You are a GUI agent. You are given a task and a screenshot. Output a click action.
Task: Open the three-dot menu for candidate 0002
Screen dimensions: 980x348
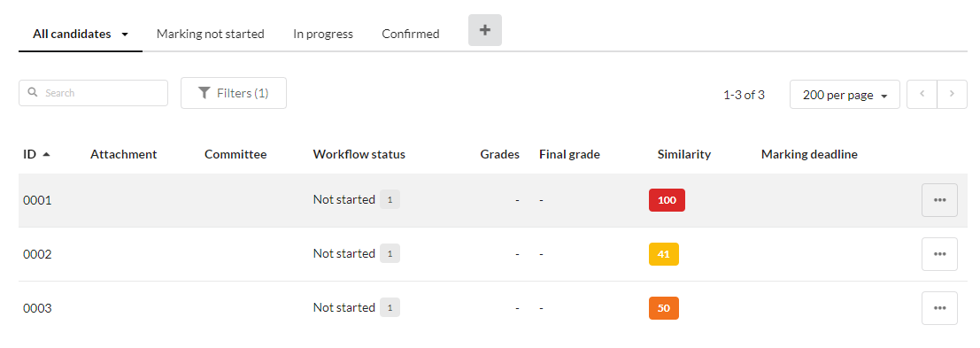[939, 254]
